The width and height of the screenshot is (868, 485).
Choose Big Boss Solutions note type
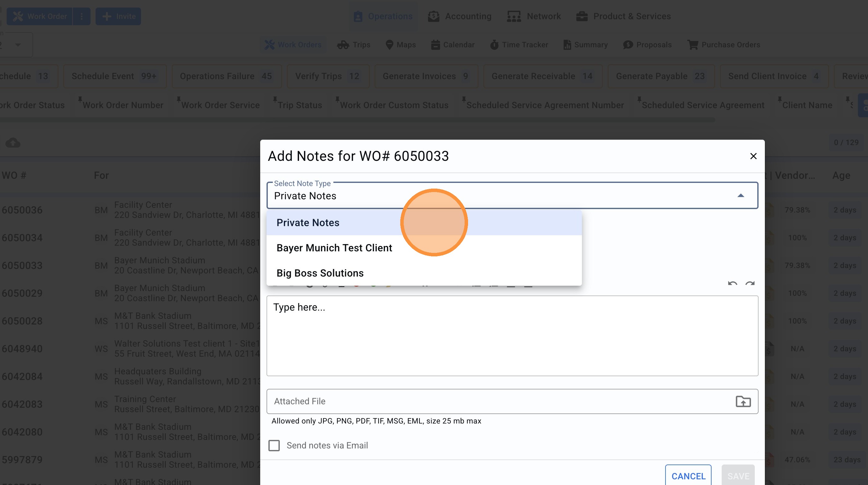pyautogui.click(x=320, y=273)
